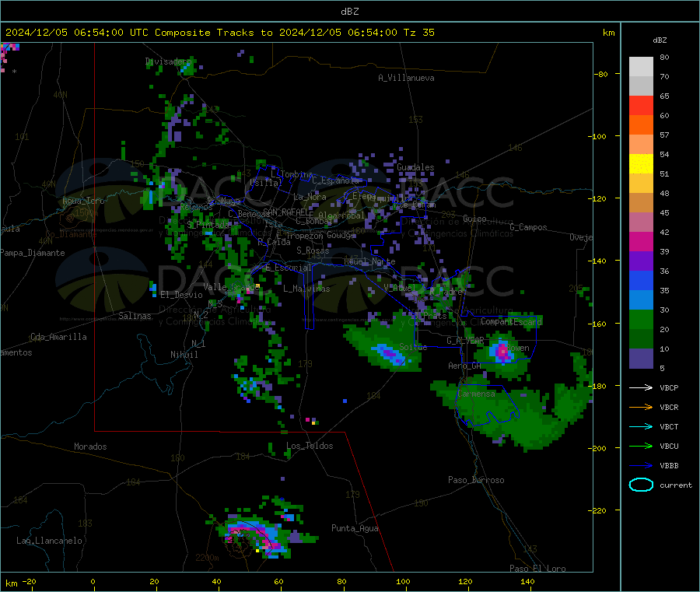Click the 'Lag.Llancanelo' place label
Screen dimensions: 700x592
point(49,541)
